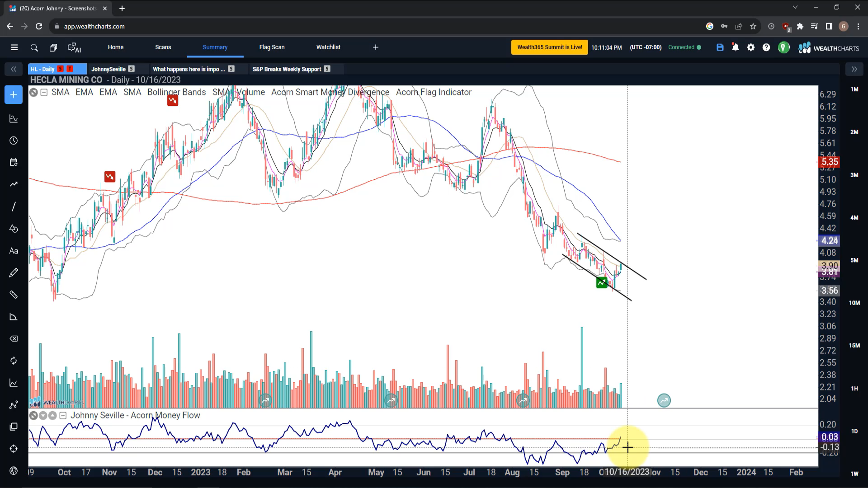Click the Wealth365 Summit is Live! banner

click(550, 47)
